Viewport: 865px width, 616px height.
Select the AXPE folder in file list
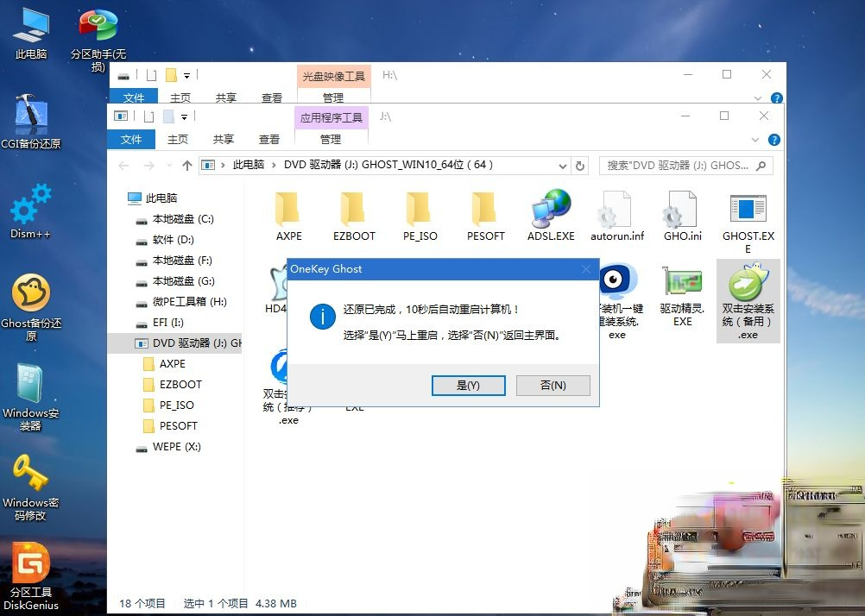(x=288, y=216)
